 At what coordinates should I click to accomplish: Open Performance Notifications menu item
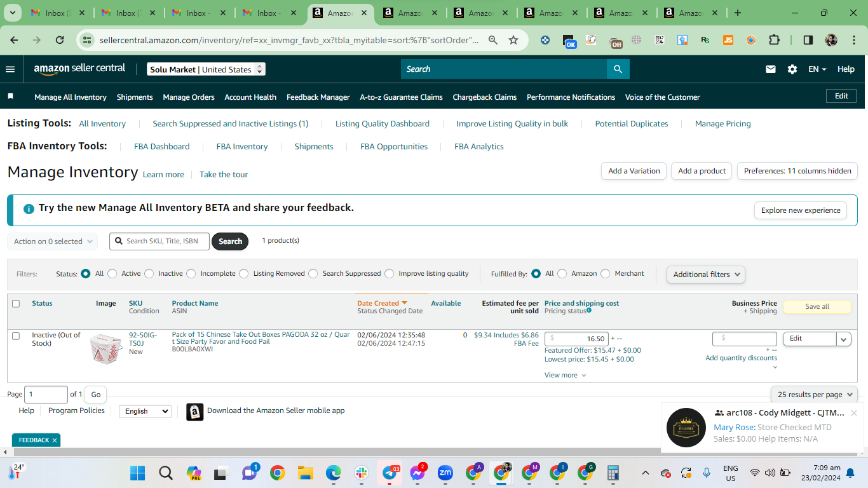571,97
